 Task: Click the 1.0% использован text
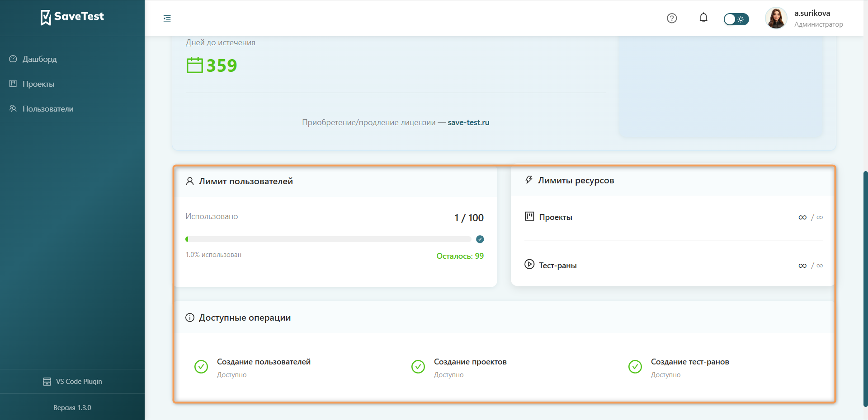[213, 255]
